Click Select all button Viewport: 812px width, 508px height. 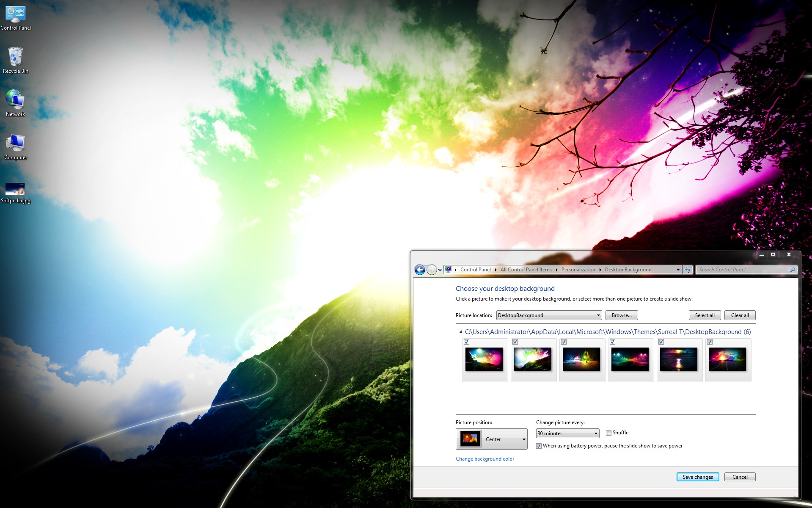click(705, 315)
